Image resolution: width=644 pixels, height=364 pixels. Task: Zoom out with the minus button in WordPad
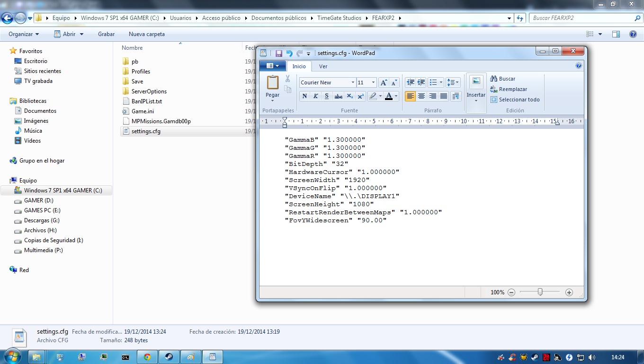click(511, 292)
